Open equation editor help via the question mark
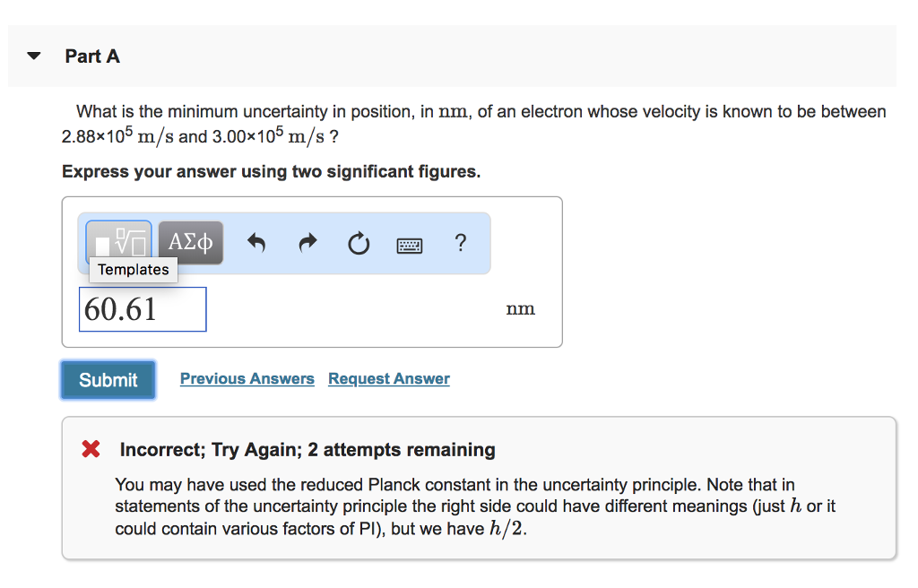 tap(460, 243)
